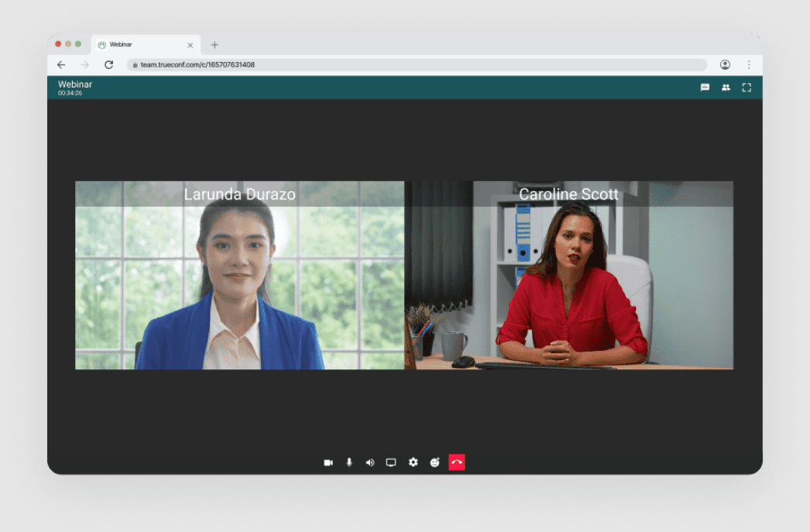The width and height of the screenshot is (810, 532).
Task: Open the browser three-dot menu
Action: 749,64
